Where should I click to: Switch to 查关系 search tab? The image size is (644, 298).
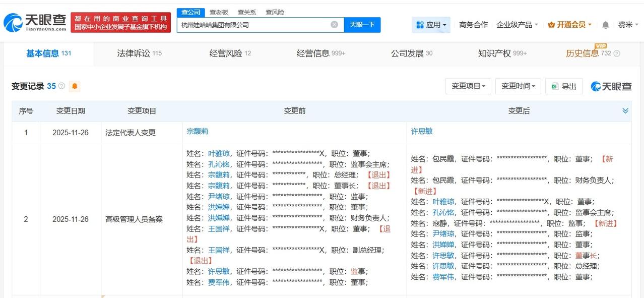pyautogui.click(x=247, y=12)
